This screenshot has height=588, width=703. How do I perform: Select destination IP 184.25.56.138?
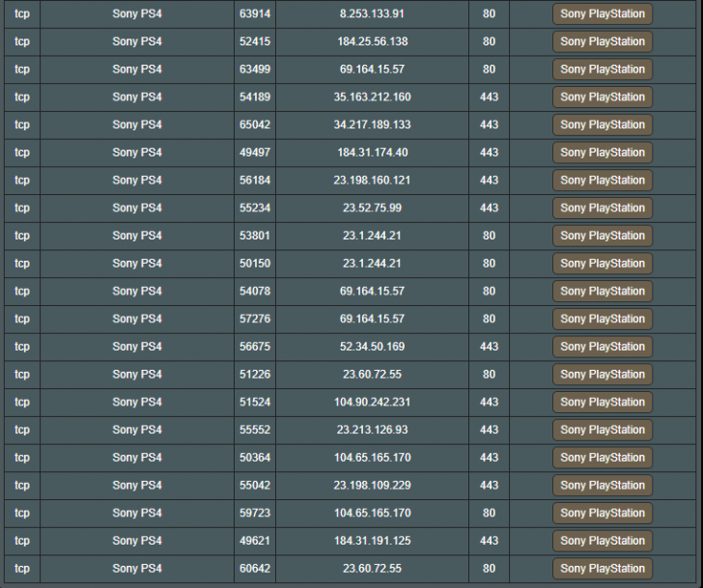[x=372, y=42]
